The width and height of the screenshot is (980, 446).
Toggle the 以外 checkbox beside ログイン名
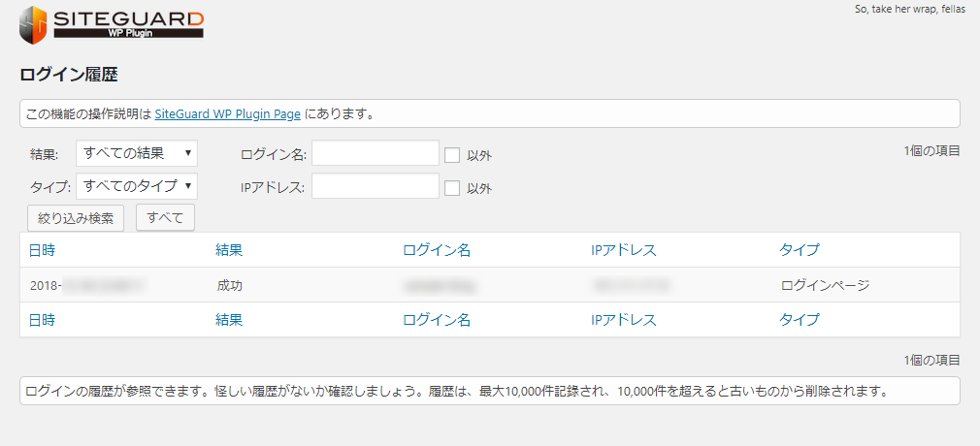[x=452, y=154]
